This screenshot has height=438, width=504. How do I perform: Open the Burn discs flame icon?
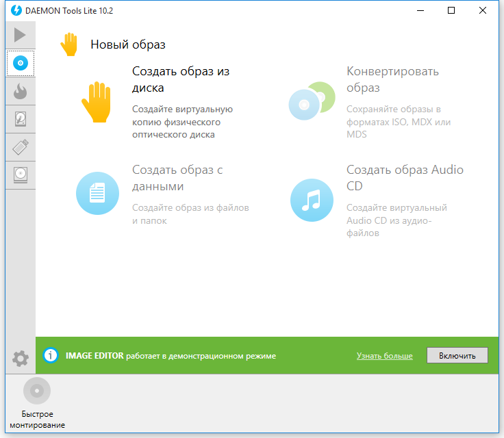tap(21, 91)
